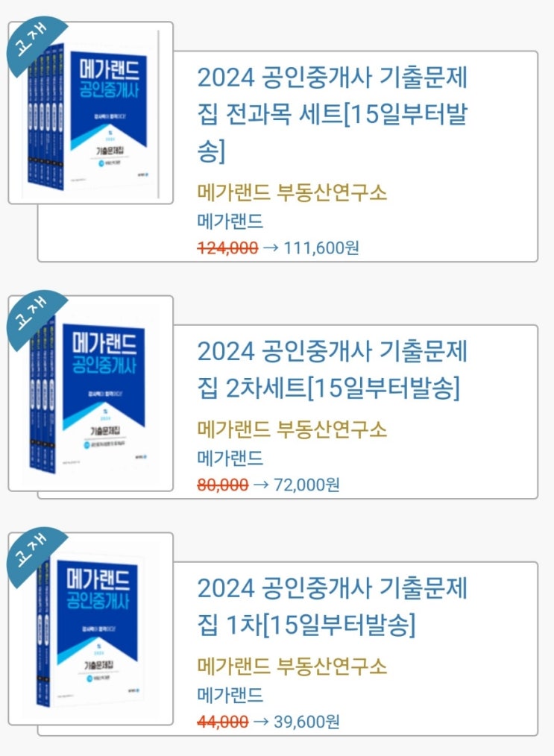Viewport: 554px width, 756px height.
Task: Click the 메가랜드 publisher under the third product
Action: click(x=230, y=695)
